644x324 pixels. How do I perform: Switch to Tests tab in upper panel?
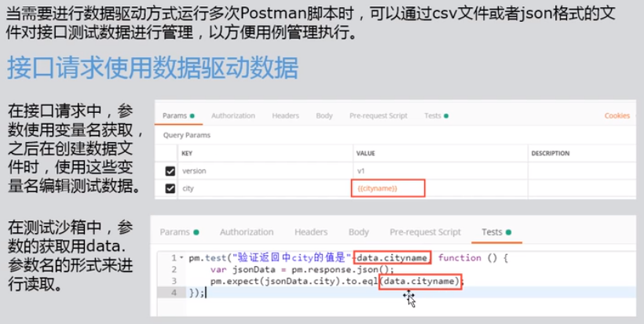coord(436,115)
